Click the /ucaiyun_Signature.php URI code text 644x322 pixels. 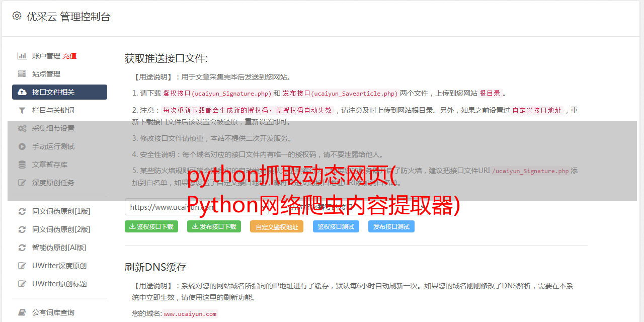530,171
